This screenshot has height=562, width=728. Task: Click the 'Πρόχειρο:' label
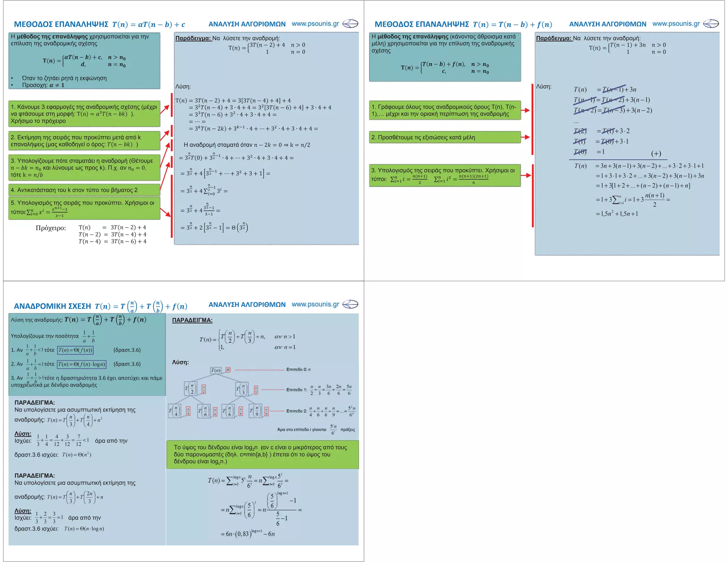pos(51,228)
